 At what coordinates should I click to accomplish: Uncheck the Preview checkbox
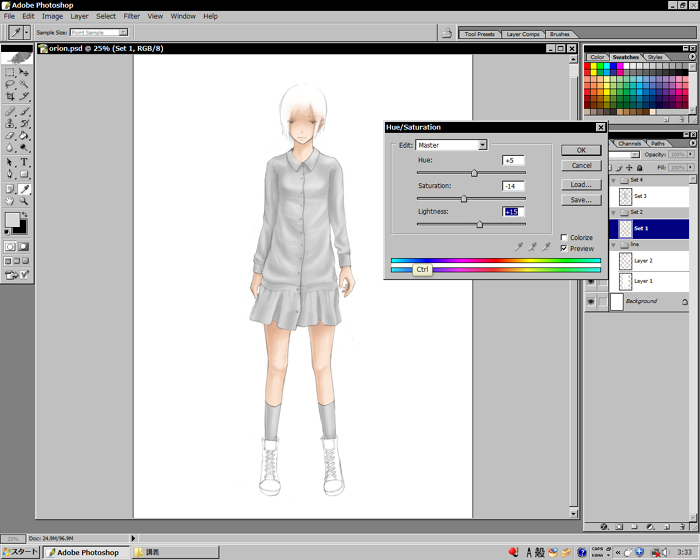click(x=564, y=248)
